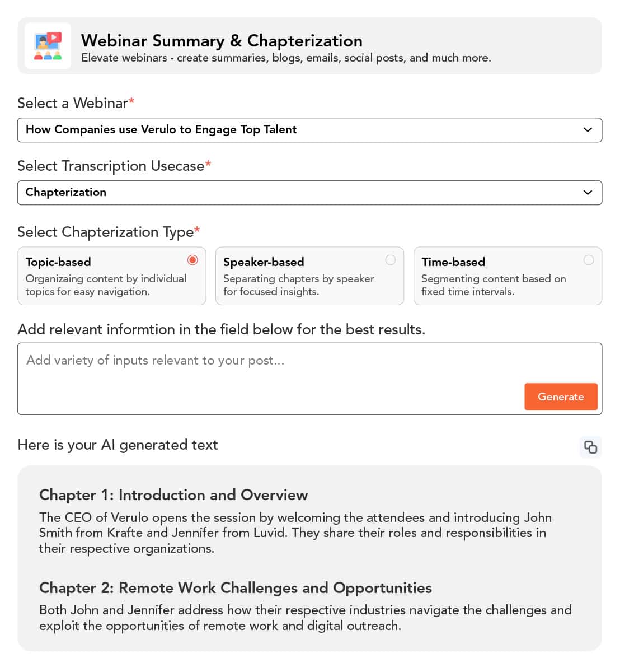Click the Topic-based chapterization card

coord(111,276)
